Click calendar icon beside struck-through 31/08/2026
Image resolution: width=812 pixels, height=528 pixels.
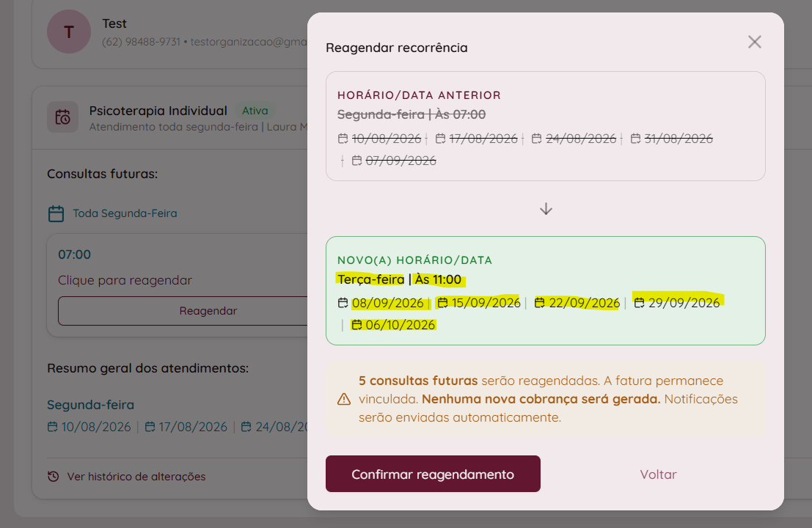[635, 139]
